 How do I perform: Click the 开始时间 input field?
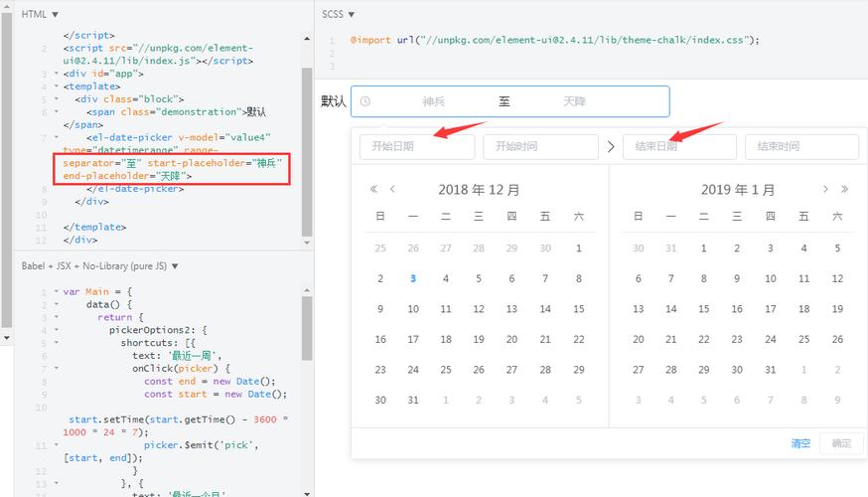click(x=540, y=147)
